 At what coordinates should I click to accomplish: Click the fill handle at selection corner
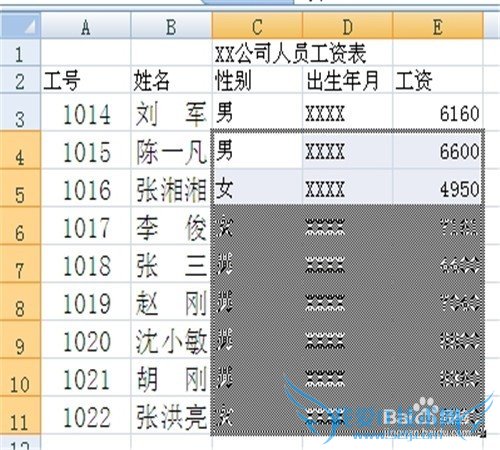(484, 434)
